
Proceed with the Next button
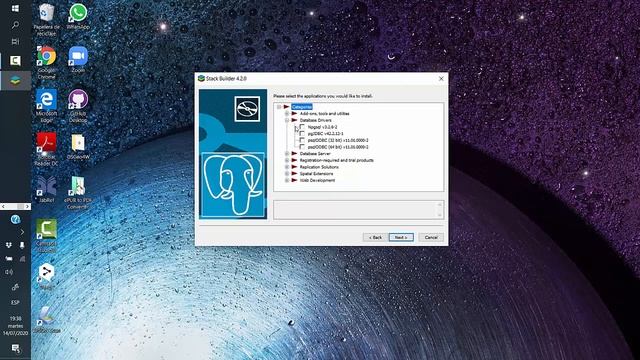(x=401, y=237)
